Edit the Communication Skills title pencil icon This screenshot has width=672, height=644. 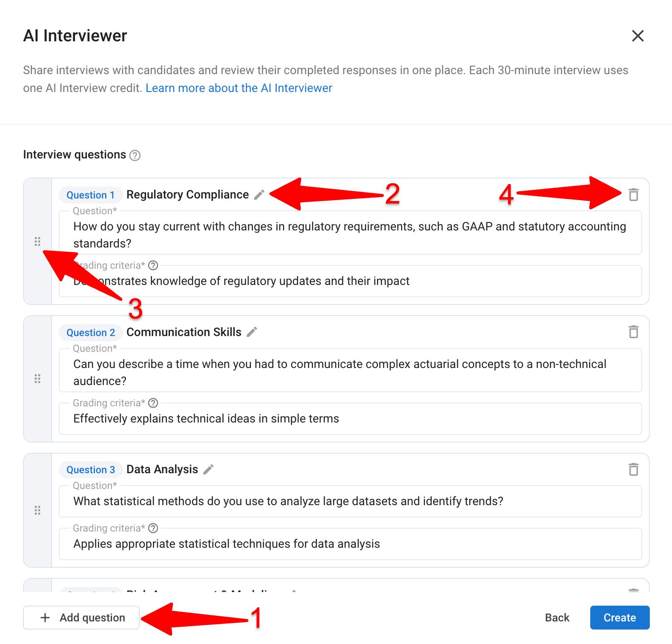[252, 332]
